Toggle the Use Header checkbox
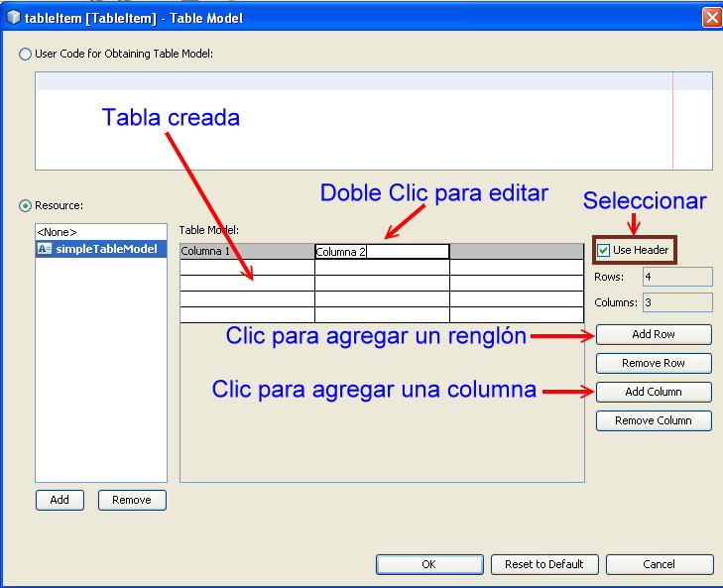The width and height of the screenshot is (723, 588). coord(603,251)
